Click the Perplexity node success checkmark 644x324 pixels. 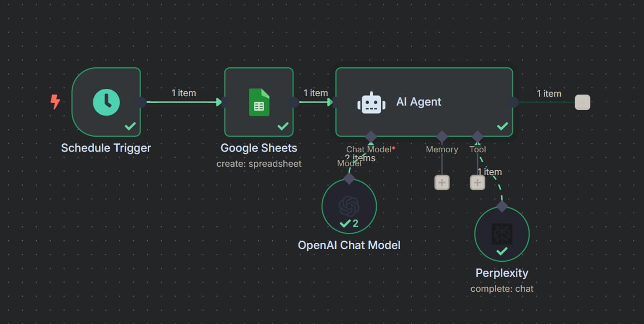tap(502, 251)
